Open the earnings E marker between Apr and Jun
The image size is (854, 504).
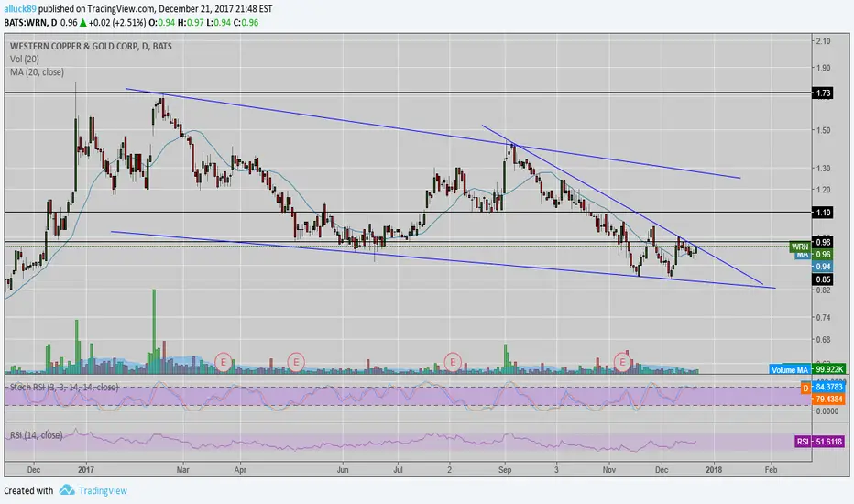[296, 361]
